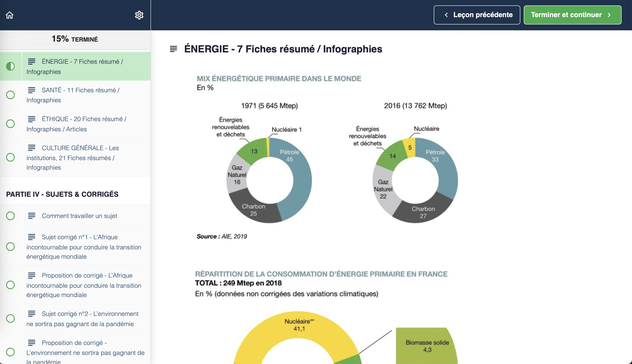
Task: Click the text icon of Comment travailler un sujet
Action: pos(31,216)
